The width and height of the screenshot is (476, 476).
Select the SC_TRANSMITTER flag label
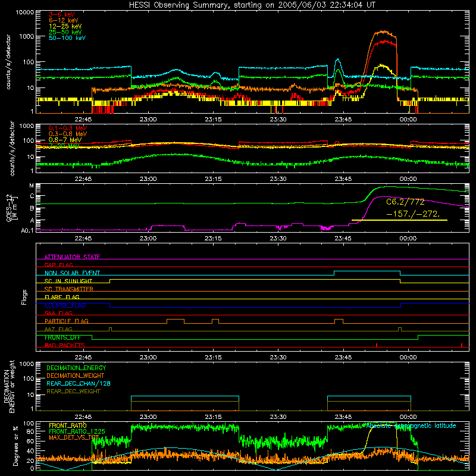[x=68, y=289]
